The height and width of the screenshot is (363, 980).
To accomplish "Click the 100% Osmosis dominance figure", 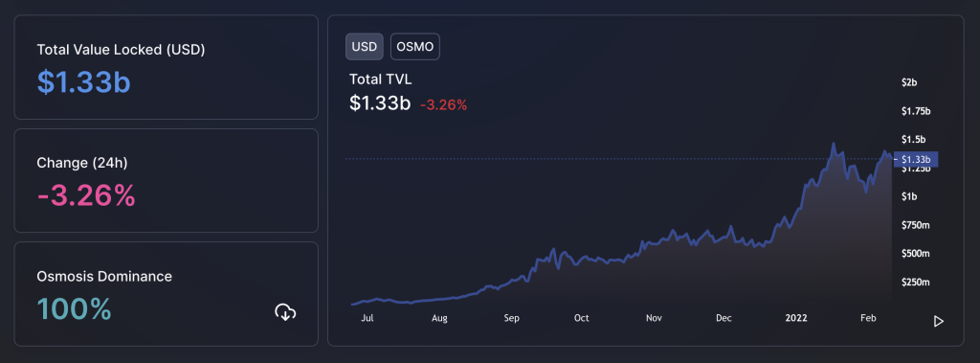I will 75,309.
